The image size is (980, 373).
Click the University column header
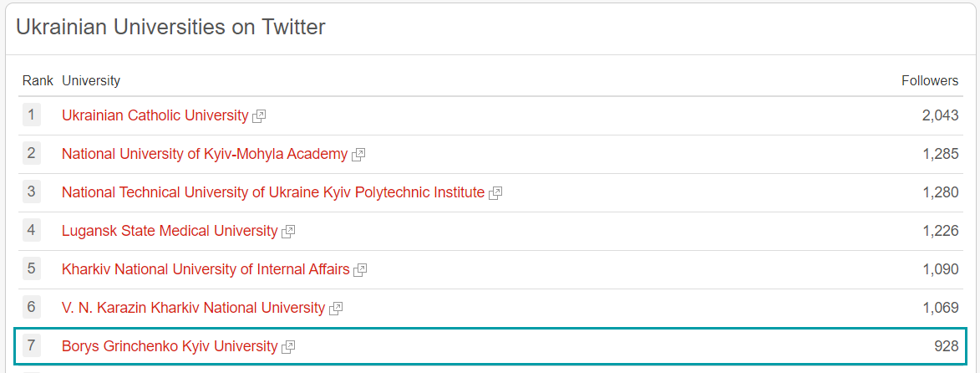tap(91, 81)
